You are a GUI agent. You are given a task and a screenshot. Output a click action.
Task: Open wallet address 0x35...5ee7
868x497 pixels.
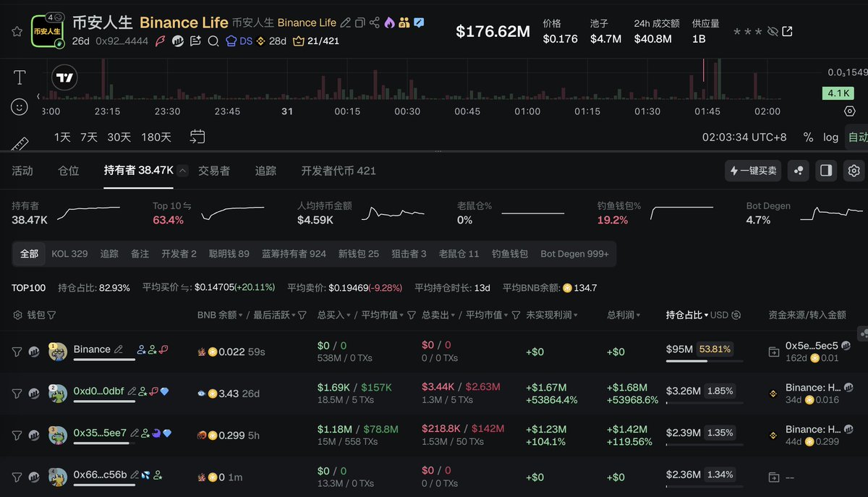99,433
